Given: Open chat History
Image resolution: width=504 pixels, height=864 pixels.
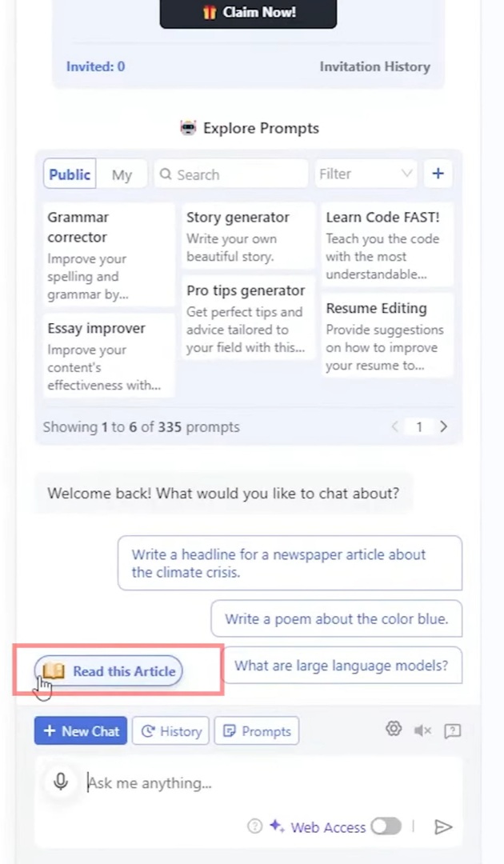Looking at the screenshot, I should click(170, 731).
